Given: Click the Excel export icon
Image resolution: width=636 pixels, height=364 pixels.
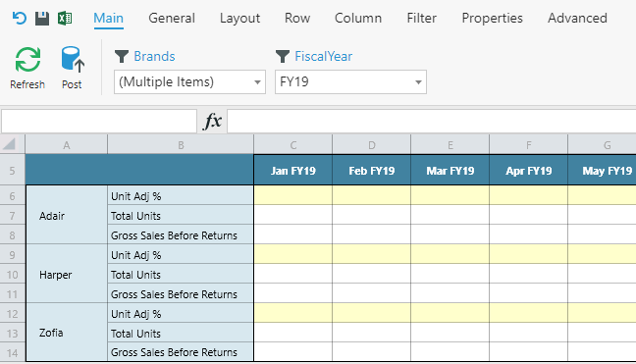Looking at the screenshot, I should point(65,19).
